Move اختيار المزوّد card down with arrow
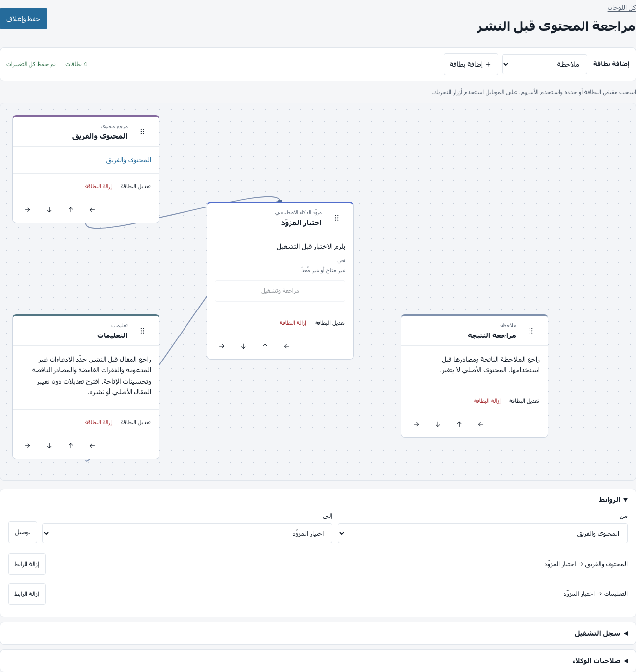Viewport: 636px width, 672px height. [243, 346]
